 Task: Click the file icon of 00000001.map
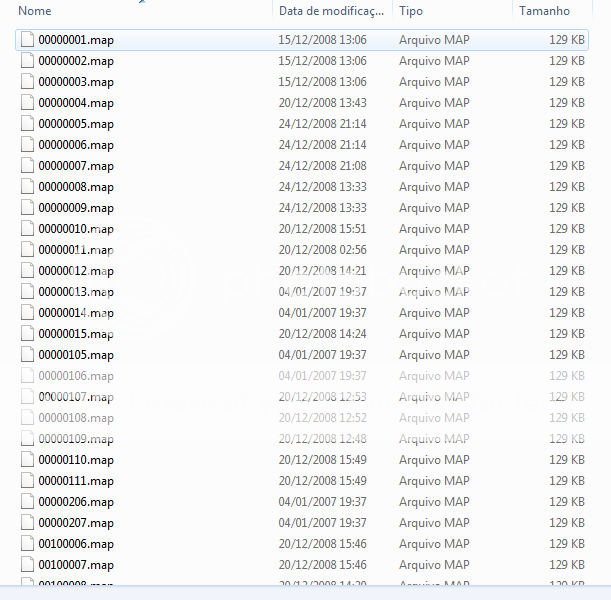(x=27, y=40)
